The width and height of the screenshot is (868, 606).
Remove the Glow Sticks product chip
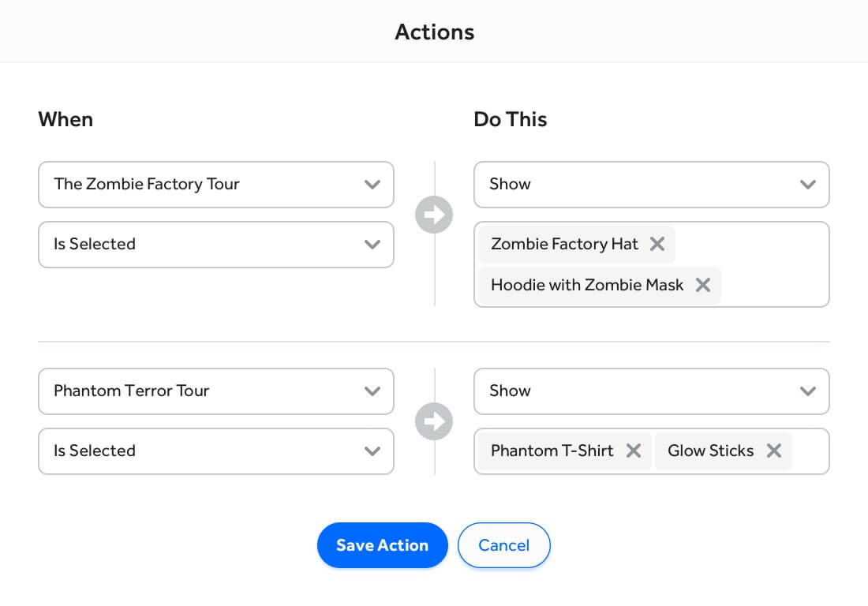point(773,451)
